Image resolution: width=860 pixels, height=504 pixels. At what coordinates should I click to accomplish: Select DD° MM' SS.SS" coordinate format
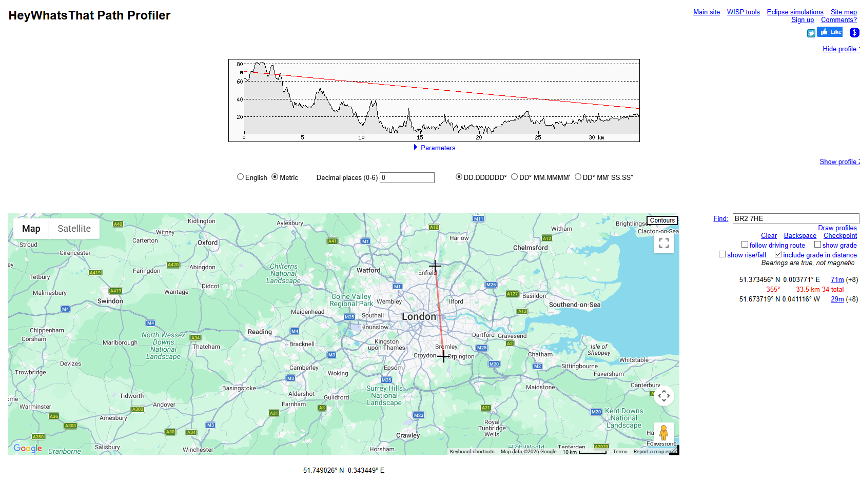(x=578, y=177)
